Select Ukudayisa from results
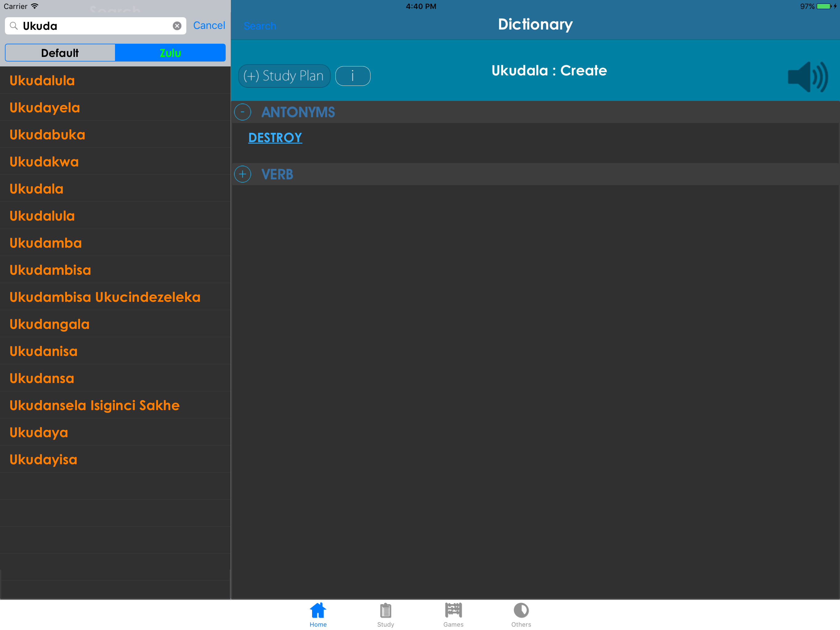This screenshot has width=840, height=630. tap(115, 459)
